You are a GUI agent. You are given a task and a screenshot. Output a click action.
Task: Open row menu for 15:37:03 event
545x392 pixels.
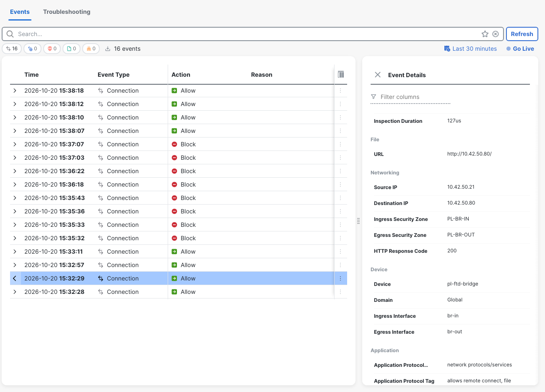click(340, 158)
